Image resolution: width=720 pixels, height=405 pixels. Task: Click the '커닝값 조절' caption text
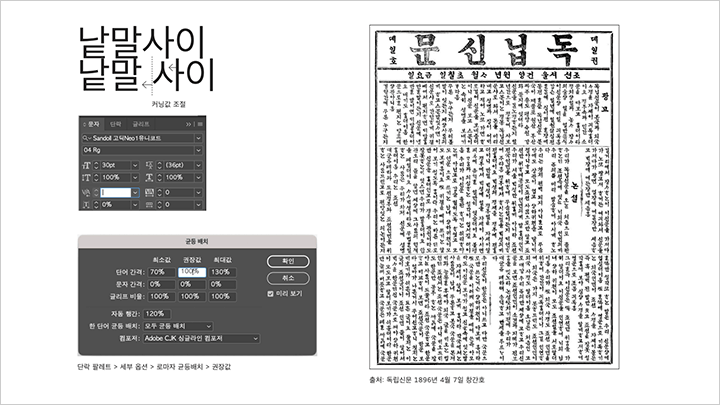169,104
